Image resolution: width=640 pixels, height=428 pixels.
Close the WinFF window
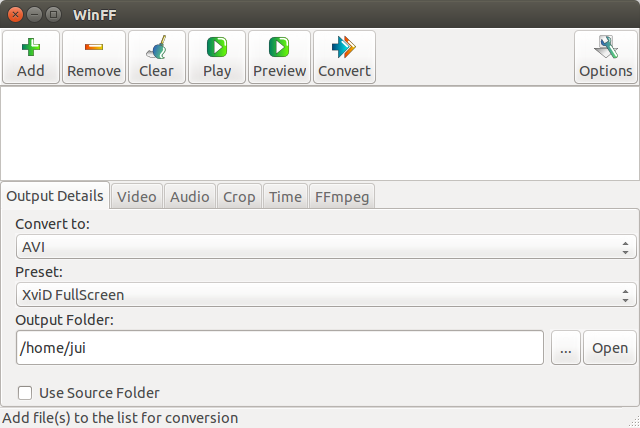[17, 15]
